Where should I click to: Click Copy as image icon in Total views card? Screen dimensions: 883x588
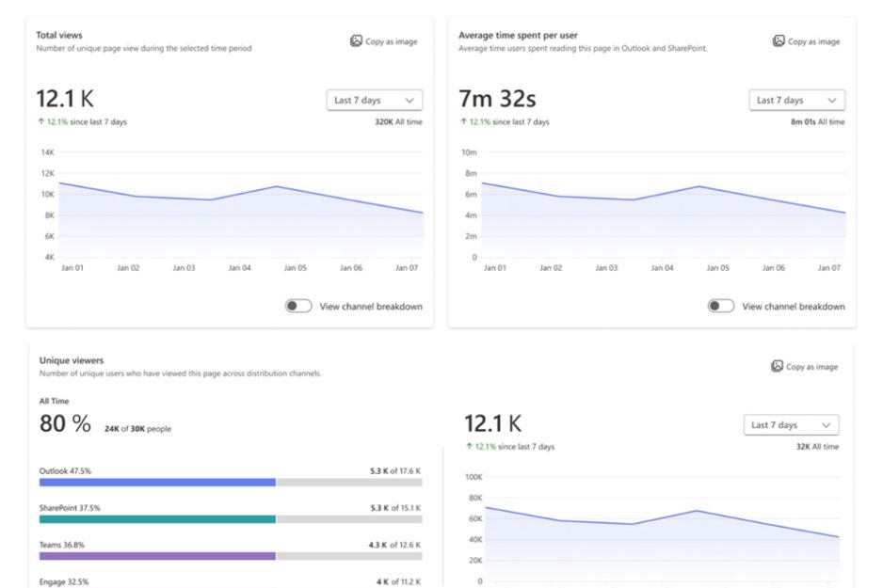pos(356,41)
